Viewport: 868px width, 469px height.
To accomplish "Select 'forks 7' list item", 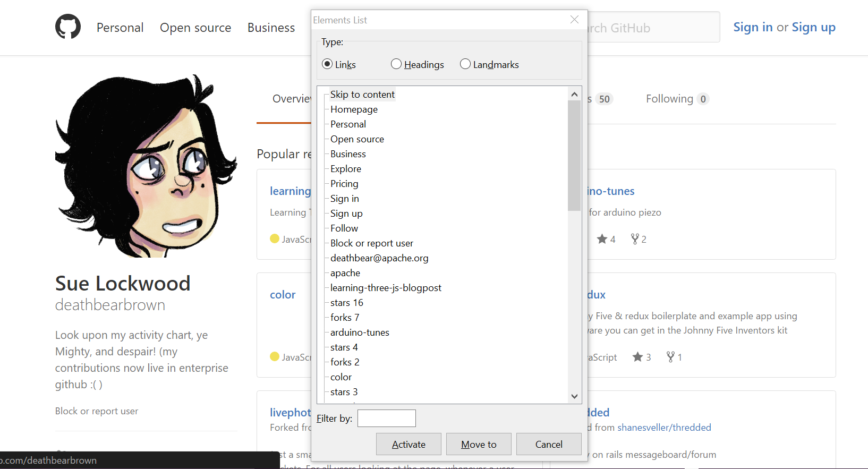I will (345, 318).
